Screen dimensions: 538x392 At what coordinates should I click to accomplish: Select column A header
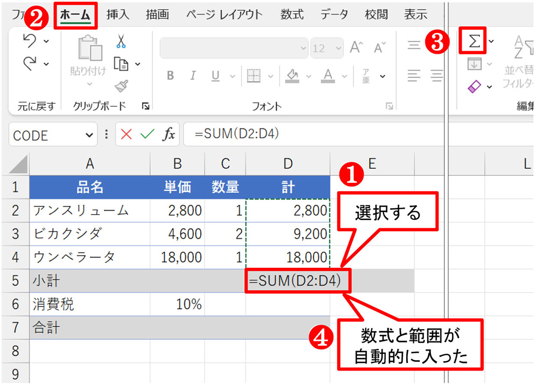pos(90,164)
